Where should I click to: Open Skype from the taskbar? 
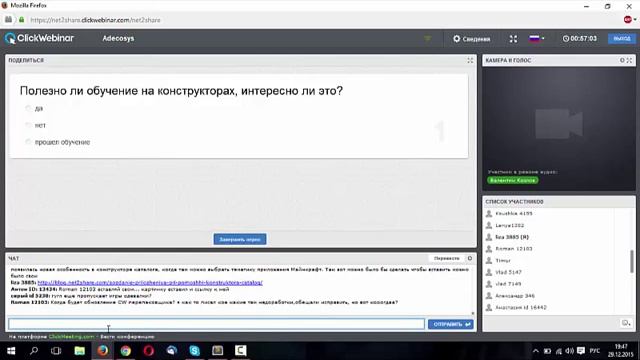[x=195, y=351]
